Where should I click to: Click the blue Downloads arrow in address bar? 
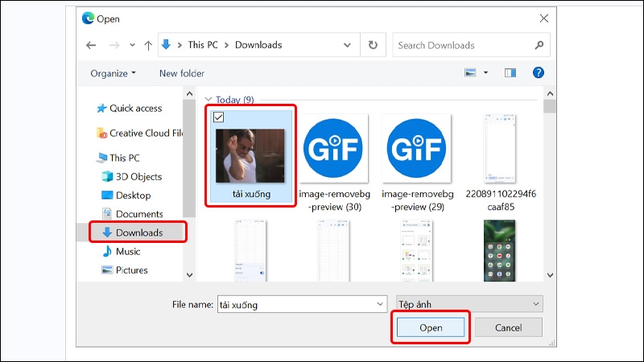166,44
